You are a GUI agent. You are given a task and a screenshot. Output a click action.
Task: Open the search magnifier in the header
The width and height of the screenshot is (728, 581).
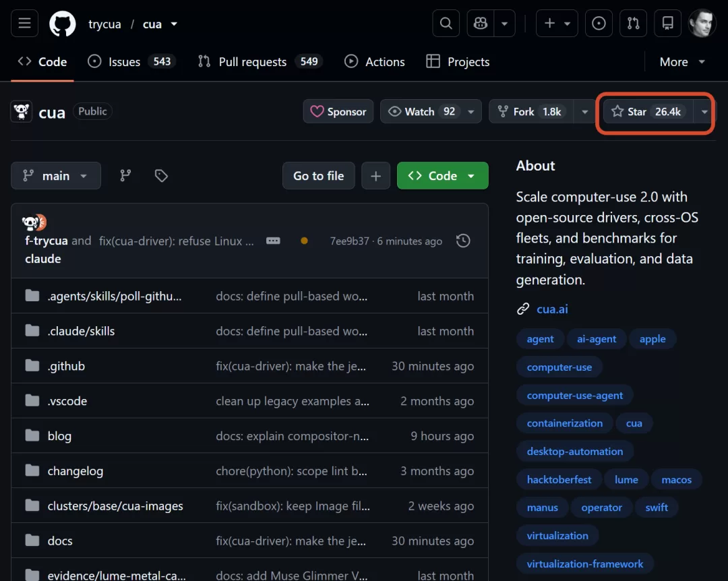click(x=446, y=23)
